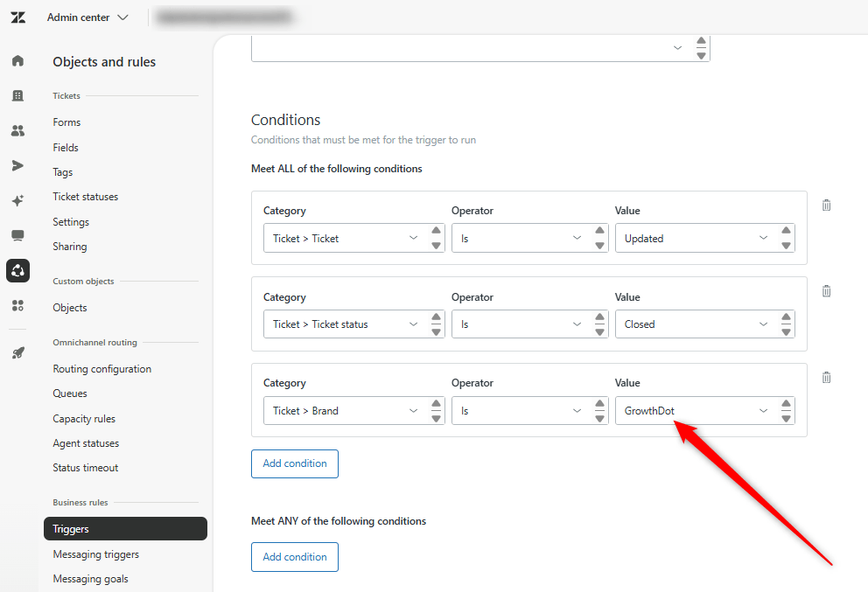The height and width of the screenshot is (592, 868).
Task: Open operator dropdown in Ticket status row
Action: (x=529, y=324)
